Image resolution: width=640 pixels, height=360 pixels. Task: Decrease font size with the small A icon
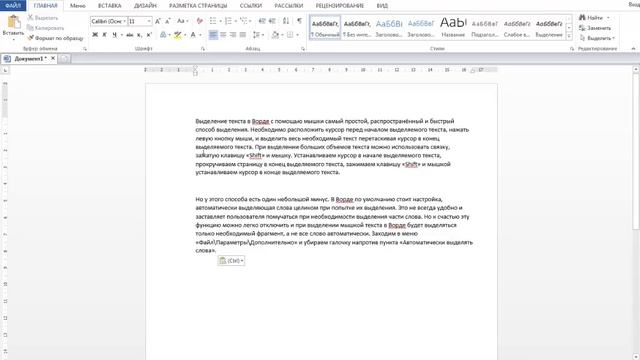coord(168,21)
